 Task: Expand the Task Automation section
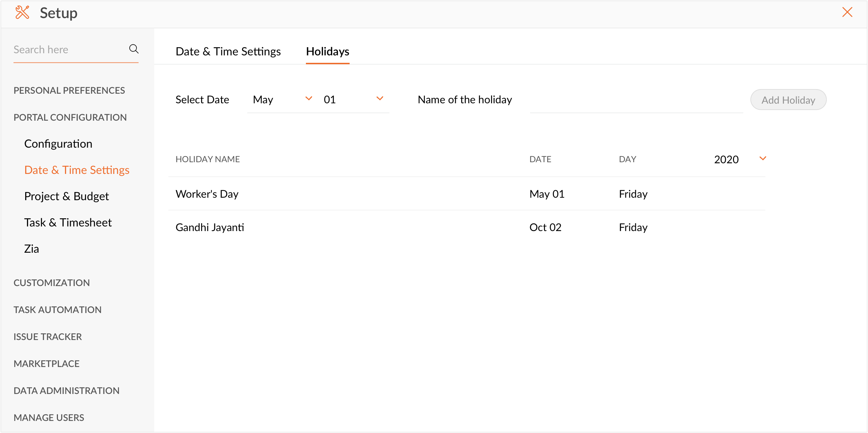point(58,310)
